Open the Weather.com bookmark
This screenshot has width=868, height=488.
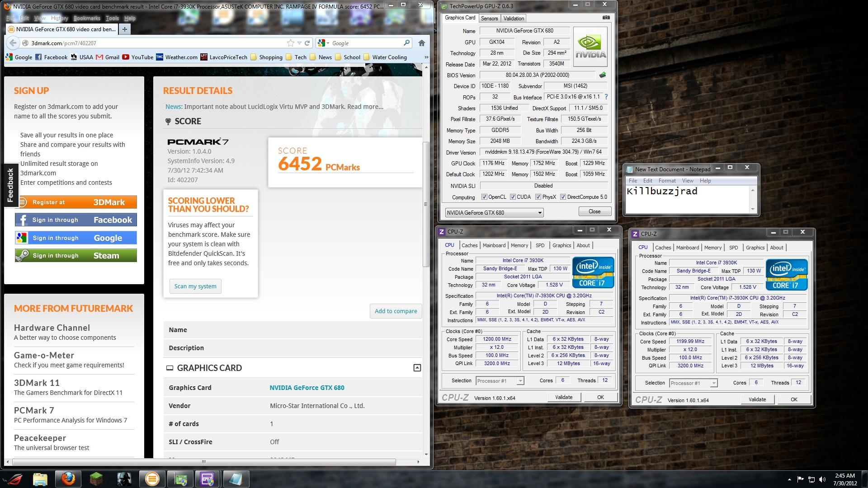pyautogui.click(x=177, y=57)
